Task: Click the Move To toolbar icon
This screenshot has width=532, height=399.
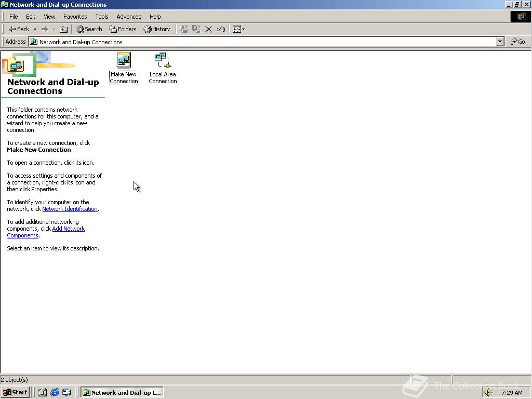Action: (184, 29)
